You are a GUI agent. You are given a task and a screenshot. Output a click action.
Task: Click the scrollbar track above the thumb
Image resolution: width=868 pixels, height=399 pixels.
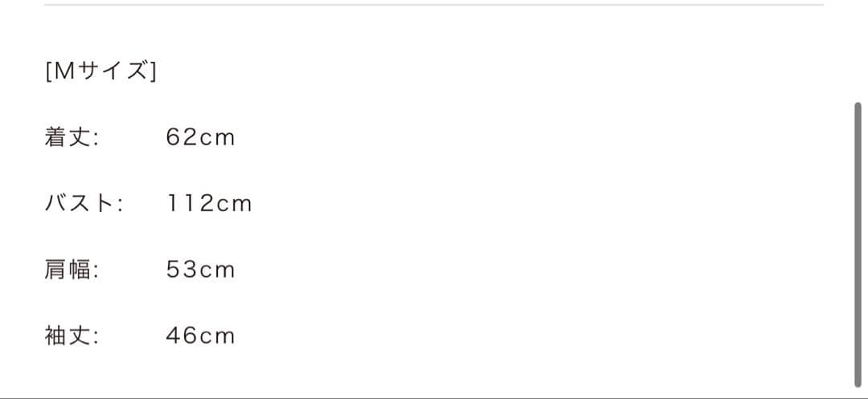coord(858,48)
